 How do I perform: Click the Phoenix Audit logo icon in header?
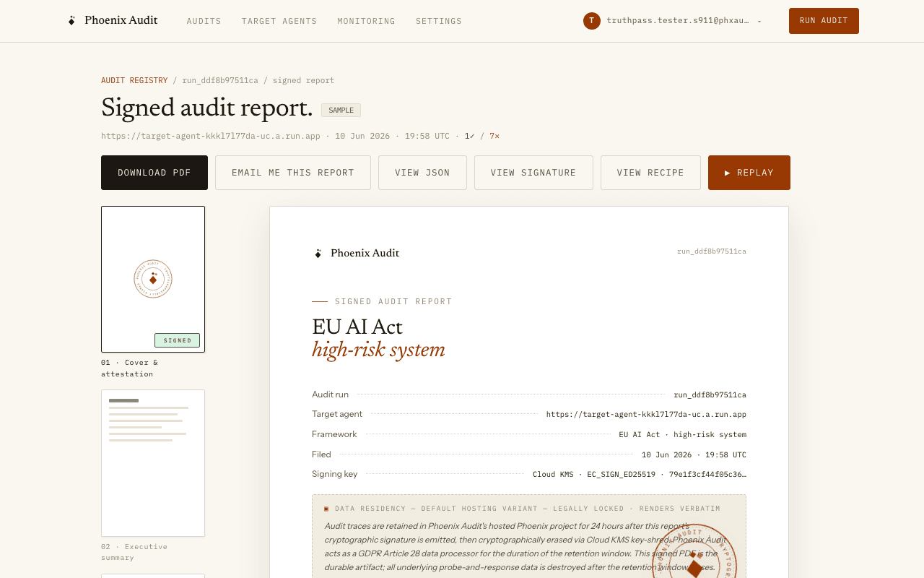click(x=71, y=21)
